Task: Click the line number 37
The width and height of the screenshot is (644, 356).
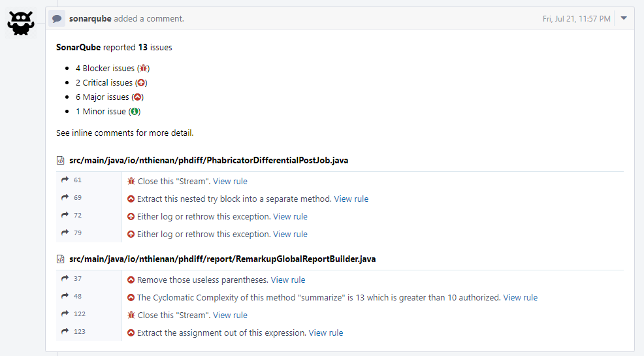Action: point(78,278)
